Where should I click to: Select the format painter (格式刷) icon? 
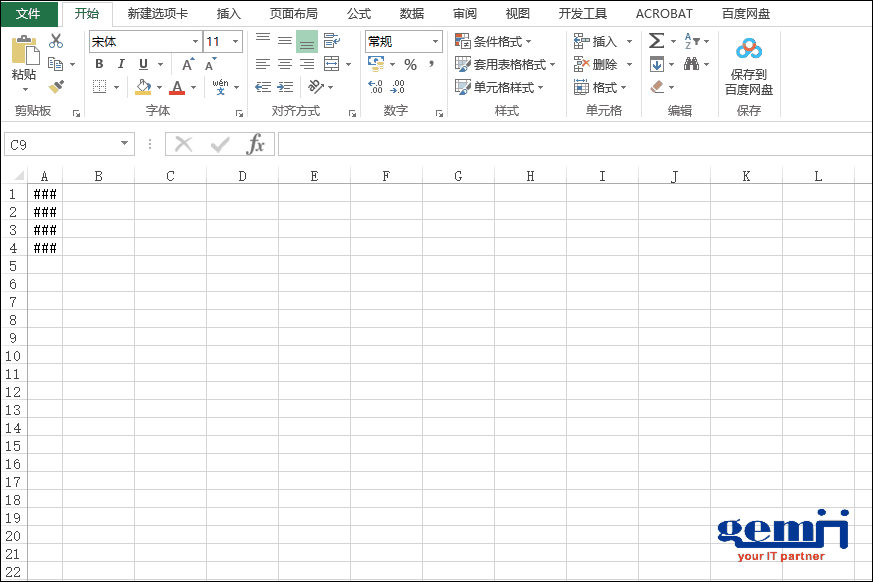[57, 88]
